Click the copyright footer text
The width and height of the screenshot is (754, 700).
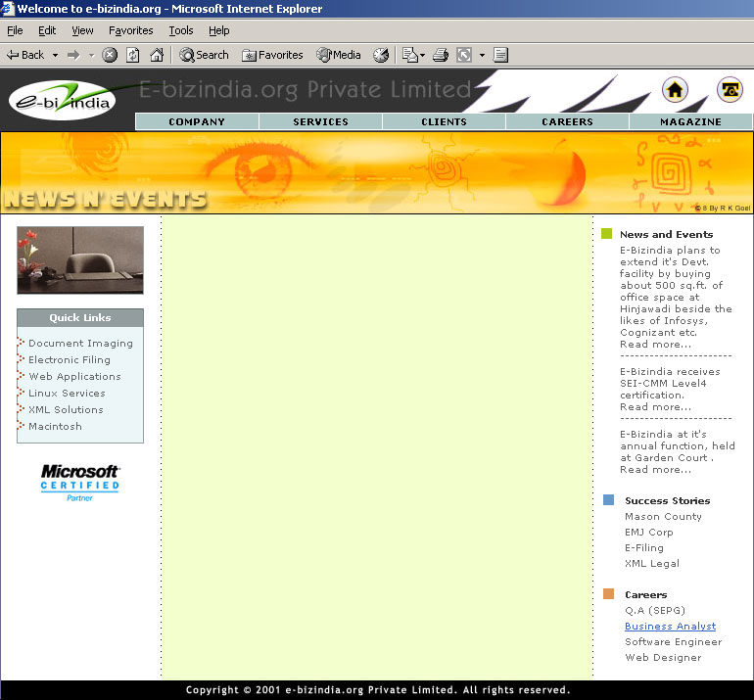pos(377,690)
